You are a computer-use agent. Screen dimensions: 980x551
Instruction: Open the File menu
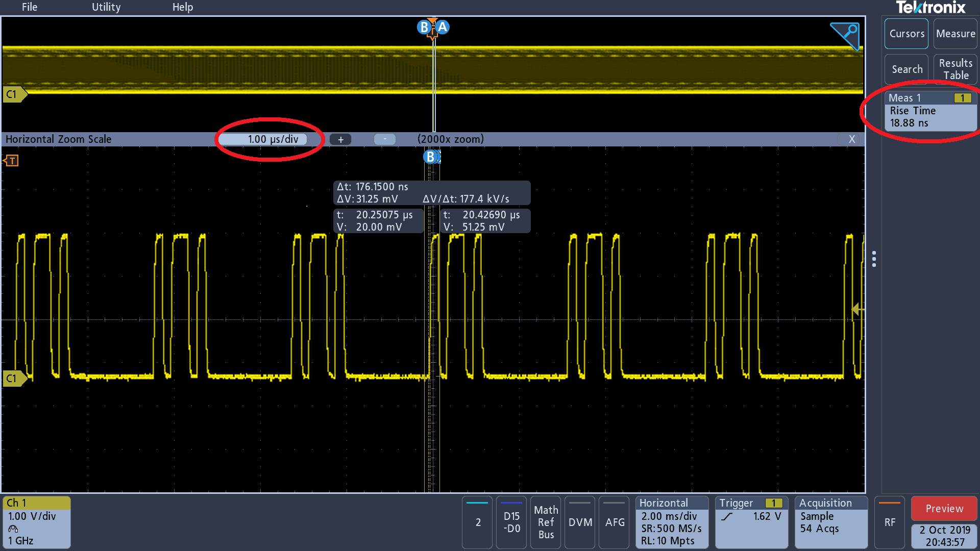[30, 7]
